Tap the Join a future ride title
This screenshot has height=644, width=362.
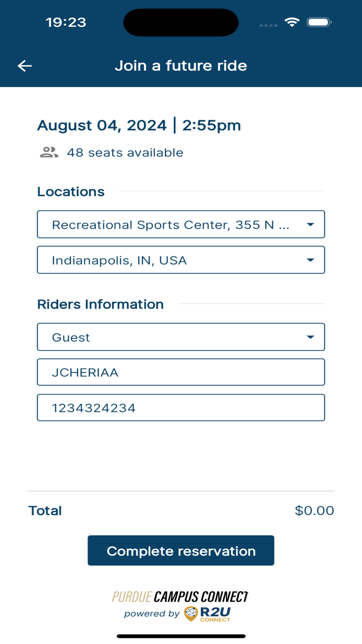(180, 66)
